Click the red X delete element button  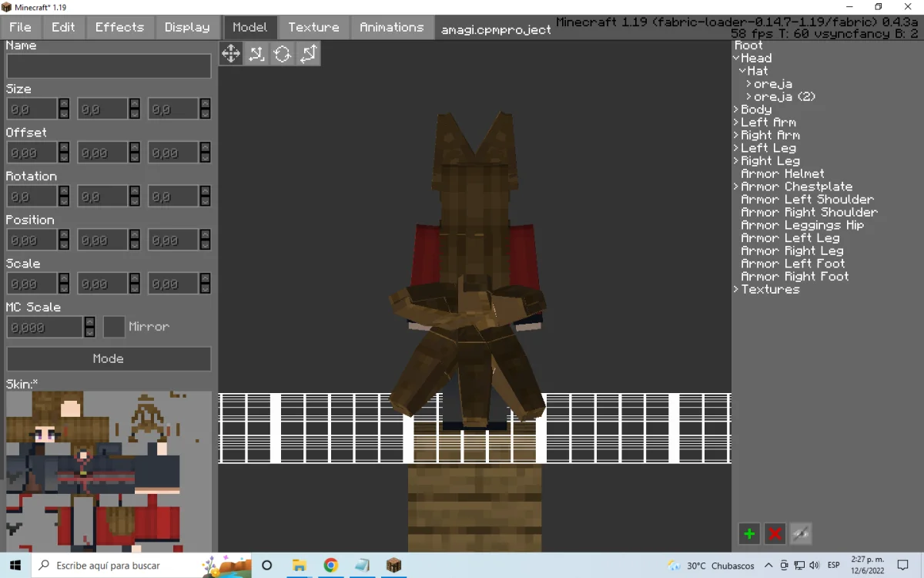coord(775,533)
